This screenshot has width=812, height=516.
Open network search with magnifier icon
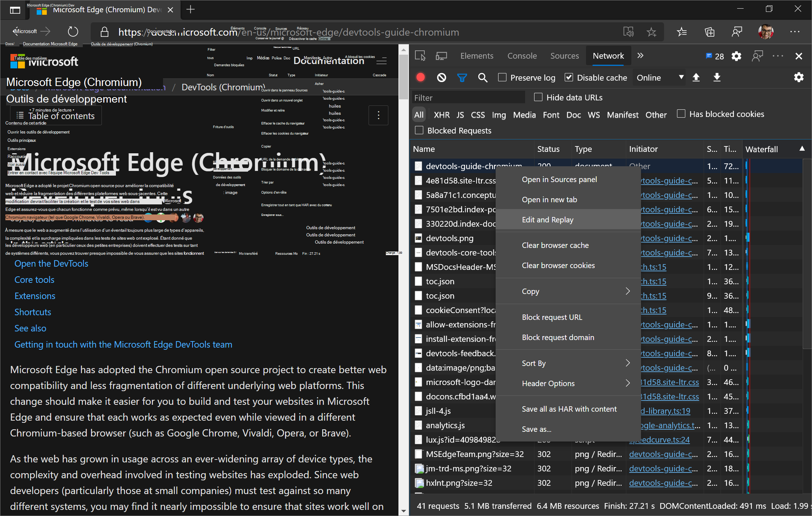click(482, 77)
